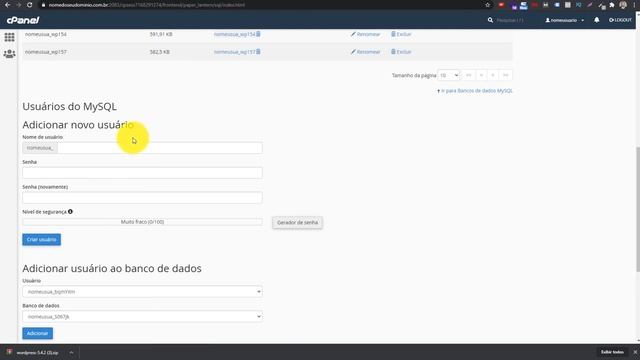
Task: Click the LOGOUT link
Action: pyautogui.click(x=620, y=20)
